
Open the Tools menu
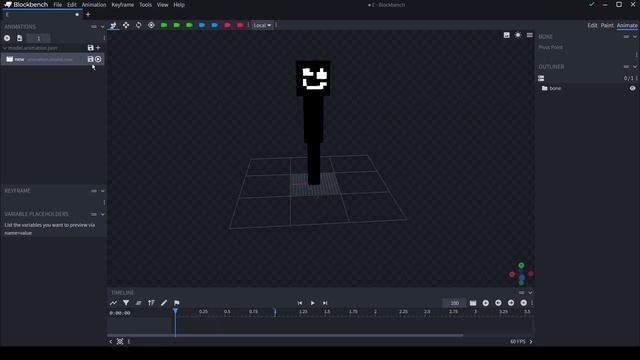145,5
